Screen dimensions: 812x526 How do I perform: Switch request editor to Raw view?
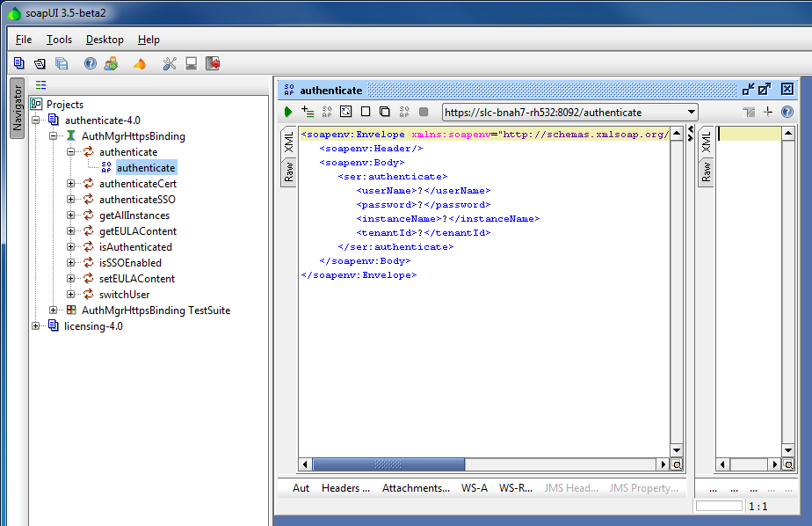click(288, 172)
